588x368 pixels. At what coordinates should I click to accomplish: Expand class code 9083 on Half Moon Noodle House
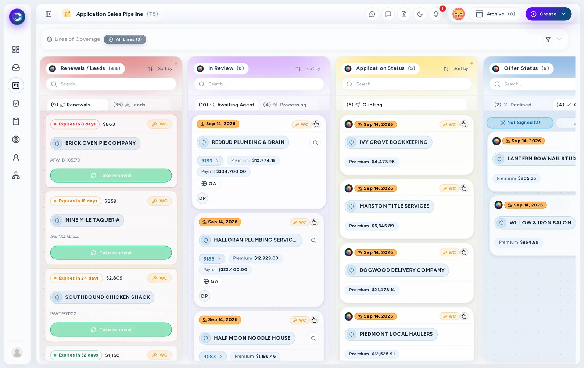coord(213,356)
